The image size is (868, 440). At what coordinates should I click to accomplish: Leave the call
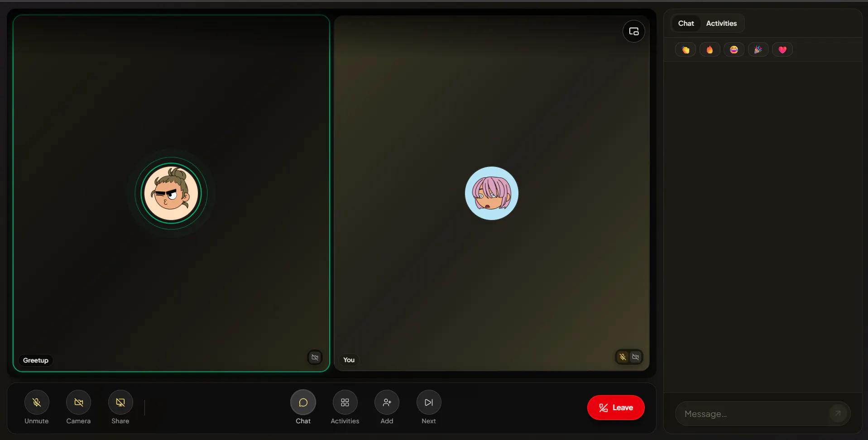616,407
